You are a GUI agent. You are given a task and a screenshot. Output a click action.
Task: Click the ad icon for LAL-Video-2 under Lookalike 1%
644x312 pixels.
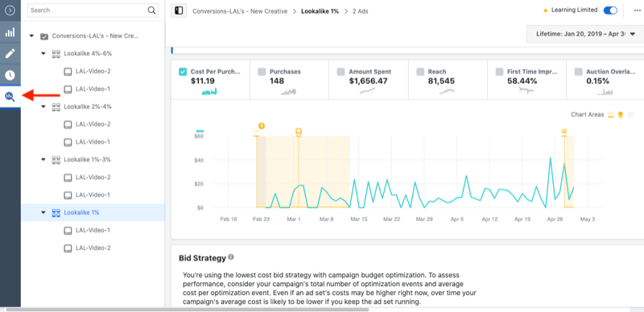pos(68,248)
